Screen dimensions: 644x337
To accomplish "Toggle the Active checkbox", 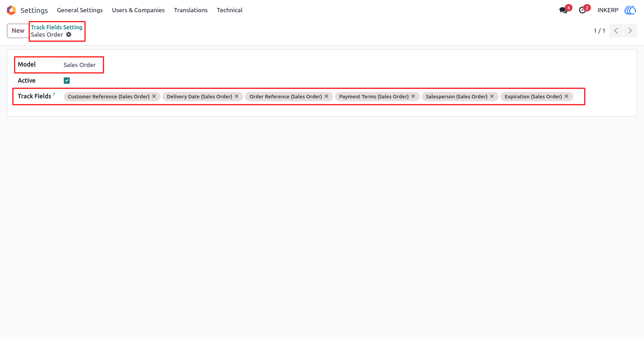I will [x=67, y=81].
